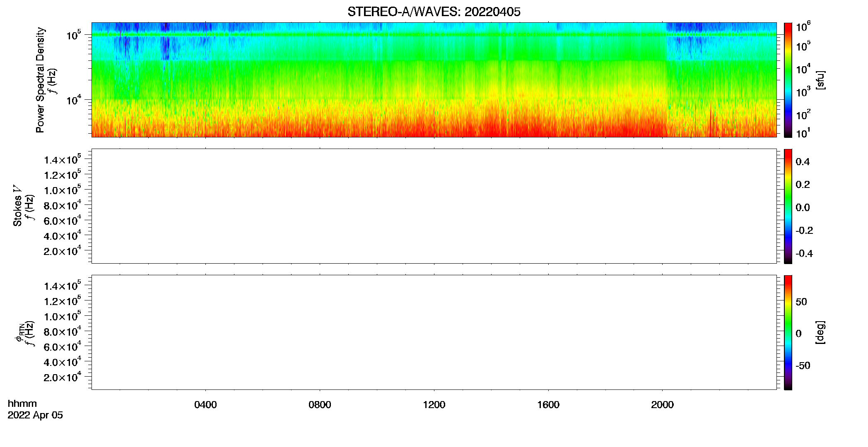Image resolution: width=868 pixels, height=447 pixels.
Task: Select the 1200 time tick label
Action: point(434,405)
